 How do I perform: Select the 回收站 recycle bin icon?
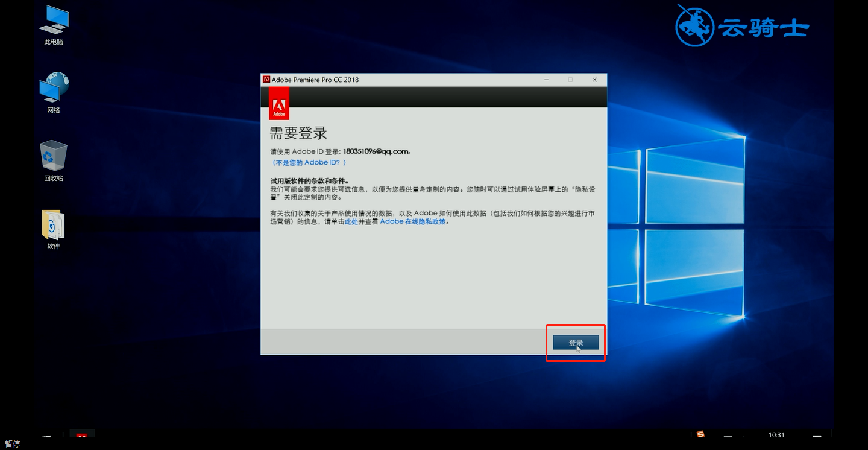pyautogui.click(x=54, y=161)
